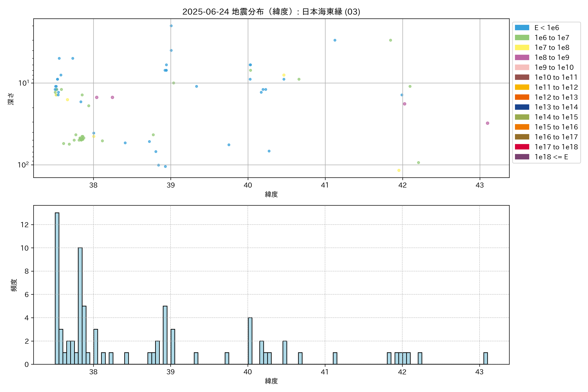The height and width of the screenshot is (392, 588).
Task: Click the '深さ' y-axis label
Action: coord(11,99)
